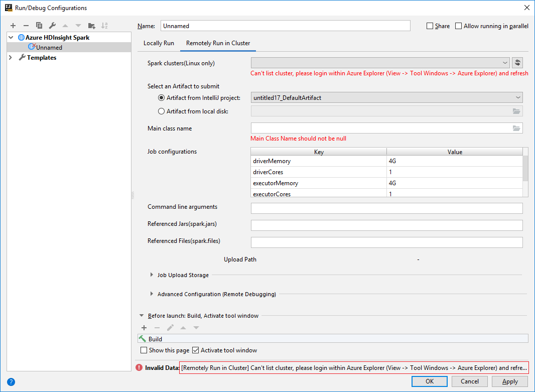
Task: Open Edit Templates with the wrench icon
Action: click(52, 25)
